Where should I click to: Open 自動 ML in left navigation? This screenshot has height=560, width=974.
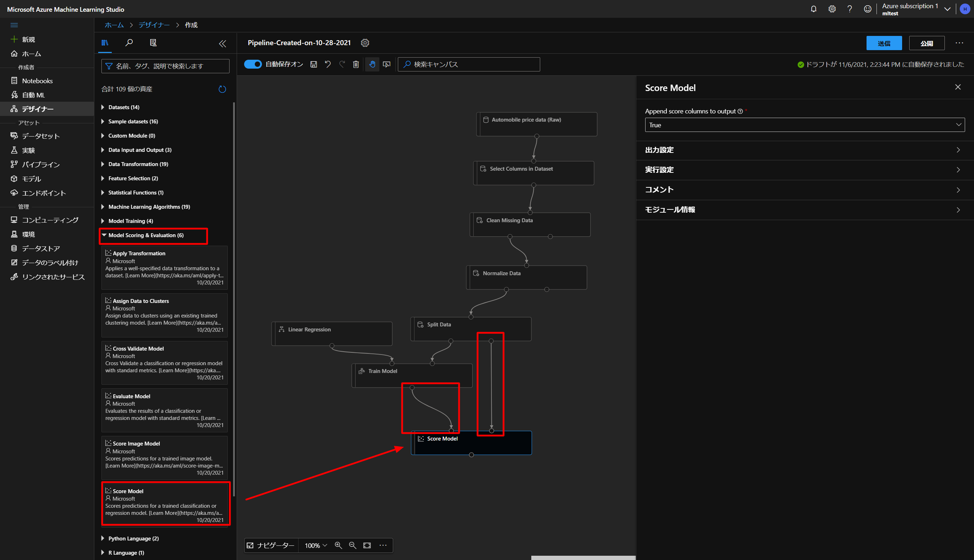point(33,95)
